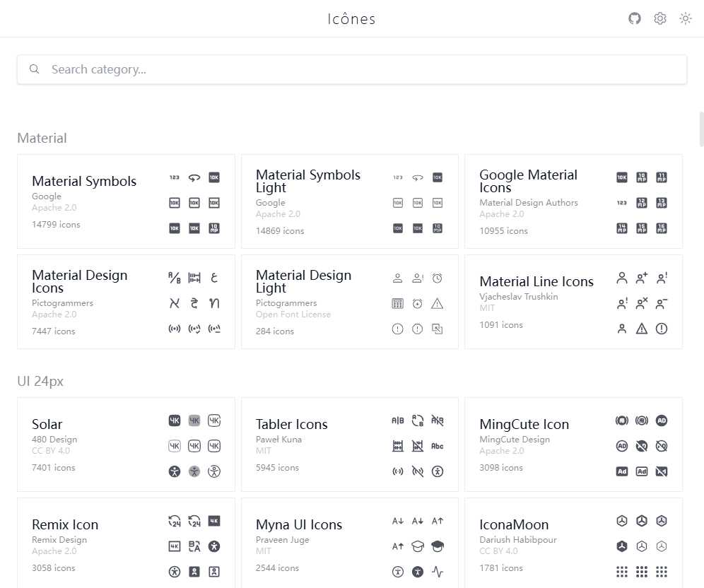Screen dimensions: 704x588
Task: Click the Abc icon in Tabler Icons card
Action: pos(437,446)
